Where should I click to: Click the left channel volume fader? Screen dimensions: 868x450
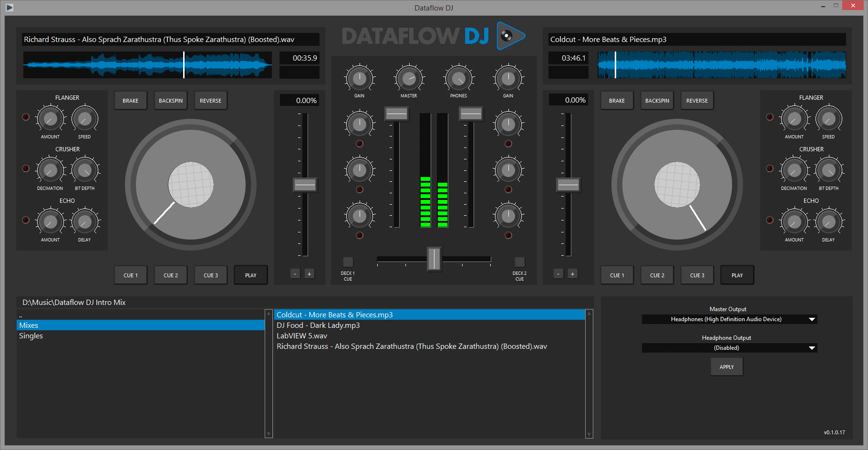[397, 114]
